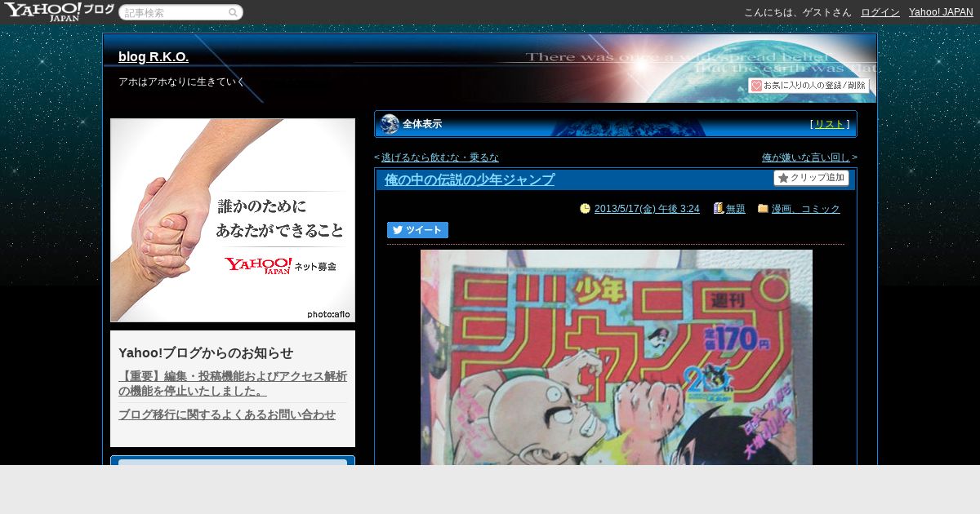
Task: Click the globe icon beside 全体表示
Action: (390, 124)
